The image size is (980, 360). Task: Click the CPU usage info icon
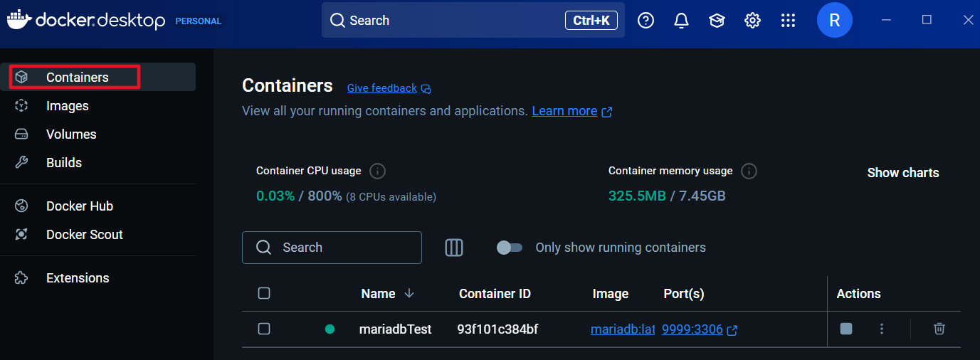[378, 171]
